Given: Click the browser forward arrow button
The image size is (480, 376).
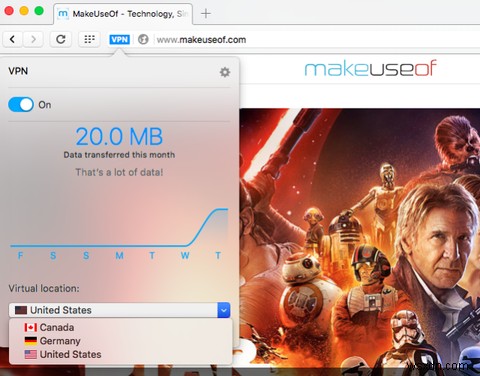Looking at the screenshot, I should tap(33, 39).
